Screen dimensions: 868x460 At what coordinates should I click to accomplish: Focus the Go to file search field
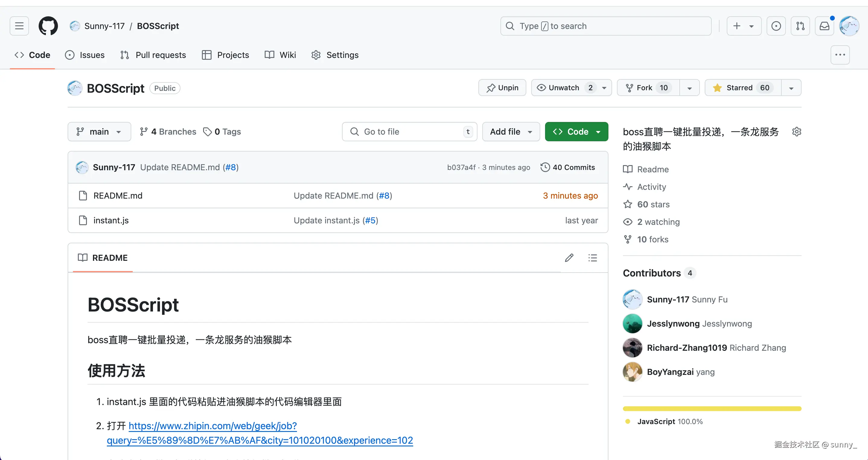pos(409,132)
